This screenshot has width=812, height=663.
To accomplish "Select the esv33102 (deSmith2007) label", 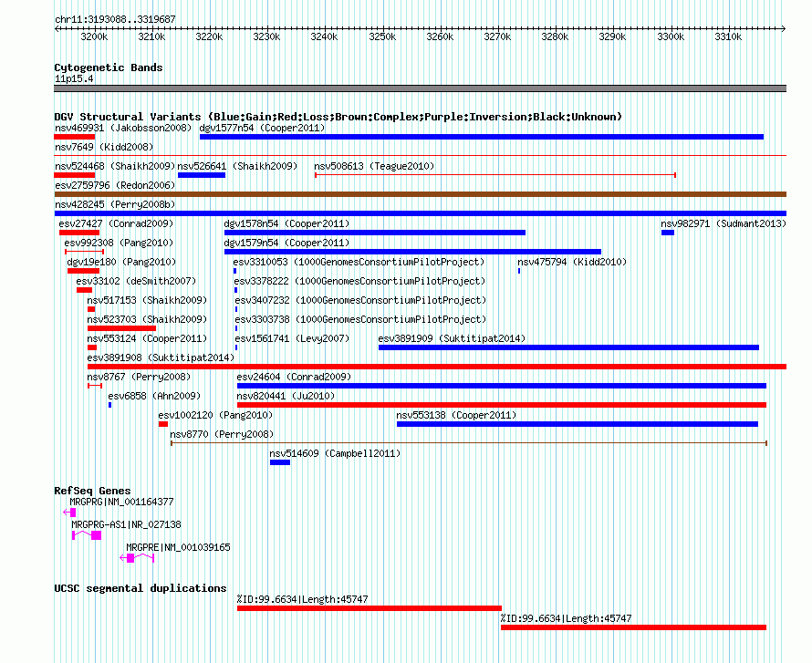I will pos(136,281).
